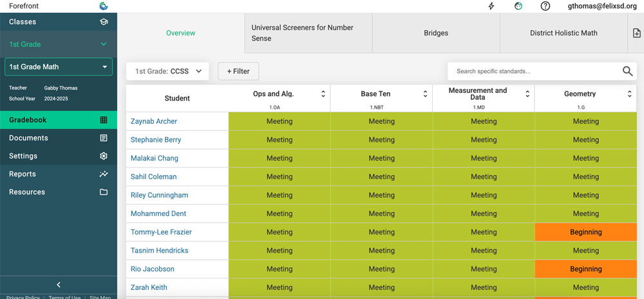
Task: Open the help question mark icon
Action: 545,6
